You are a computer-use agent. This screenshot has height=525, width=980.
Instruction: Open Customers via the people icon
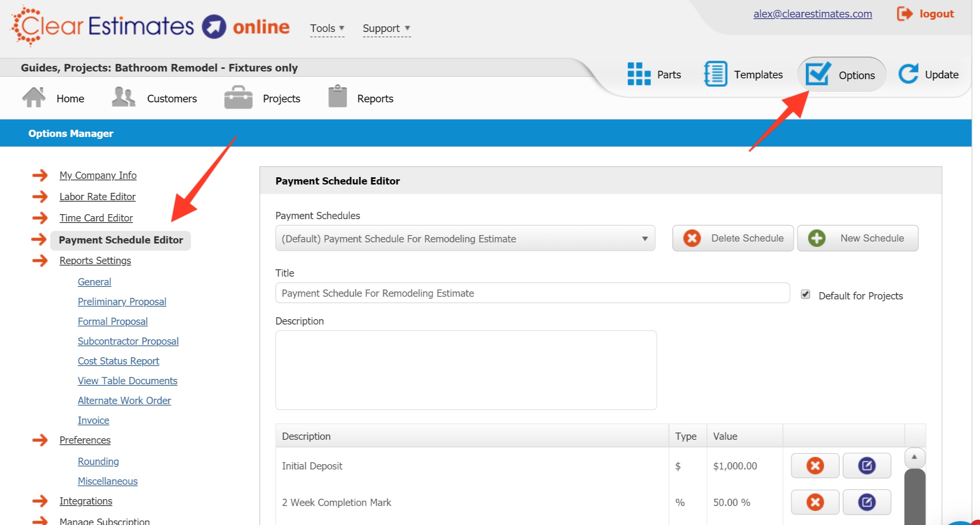pos(123,97)
